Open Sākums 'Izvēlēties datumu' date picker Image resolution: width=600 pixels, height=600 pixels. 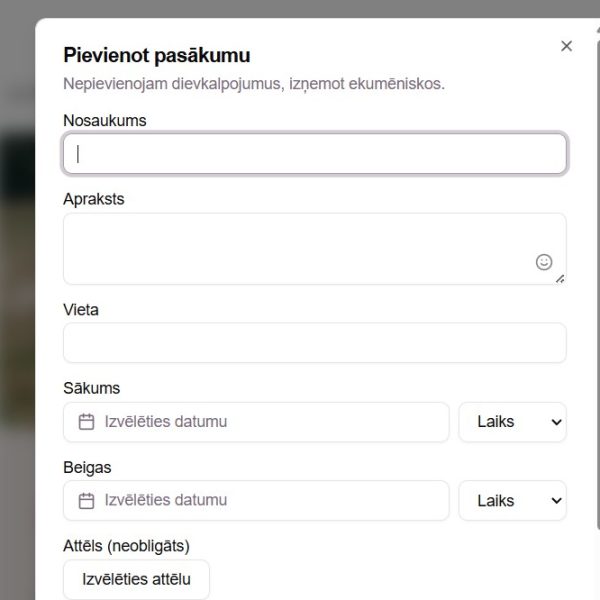[256, 422]
